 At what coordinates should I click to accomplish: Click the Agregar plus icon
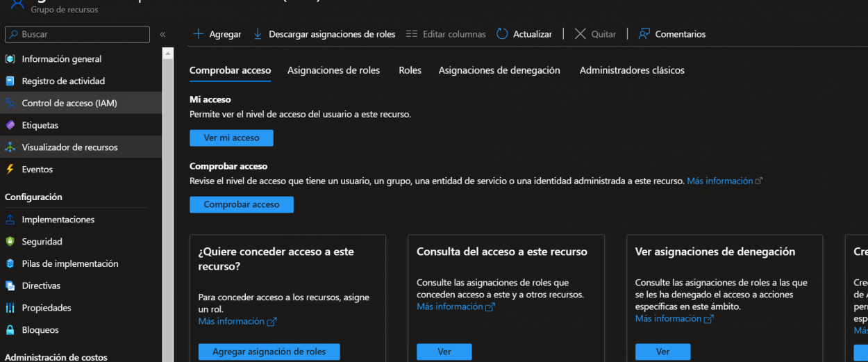(x=198, y=34)
